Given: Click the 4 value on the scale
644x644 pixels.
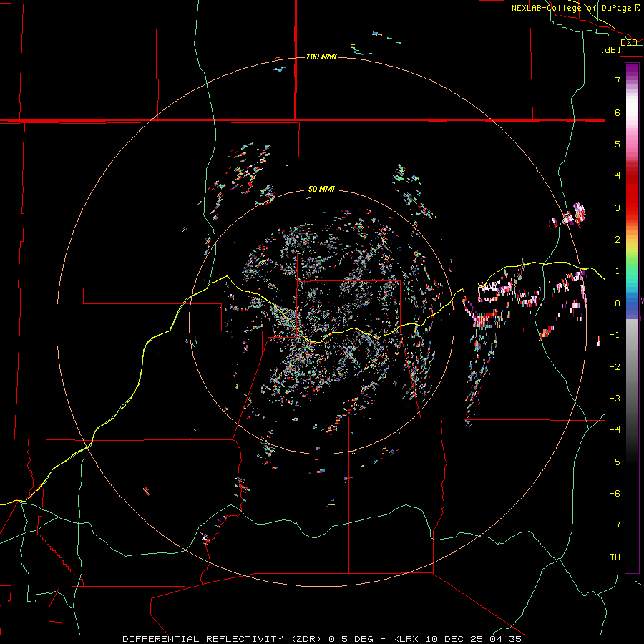Looking at the screenshot, I should pos(618,175).
